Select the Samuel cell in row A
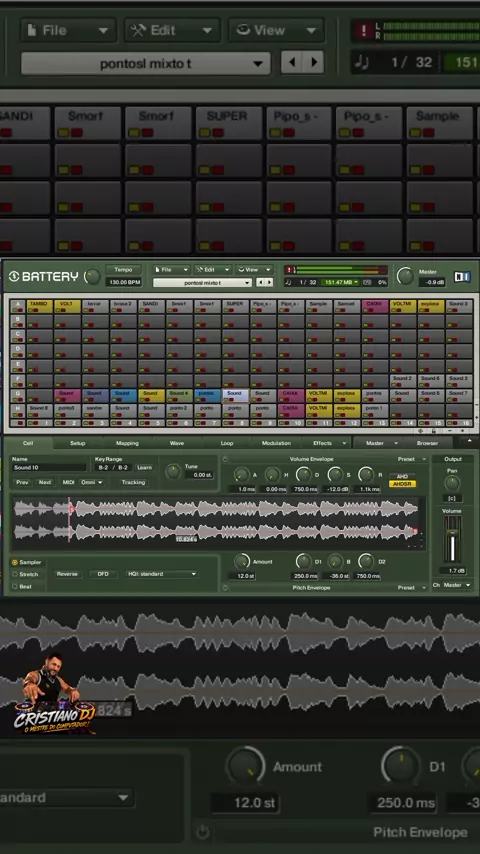Viewport: 480px width, 854px height. point(347,306)
